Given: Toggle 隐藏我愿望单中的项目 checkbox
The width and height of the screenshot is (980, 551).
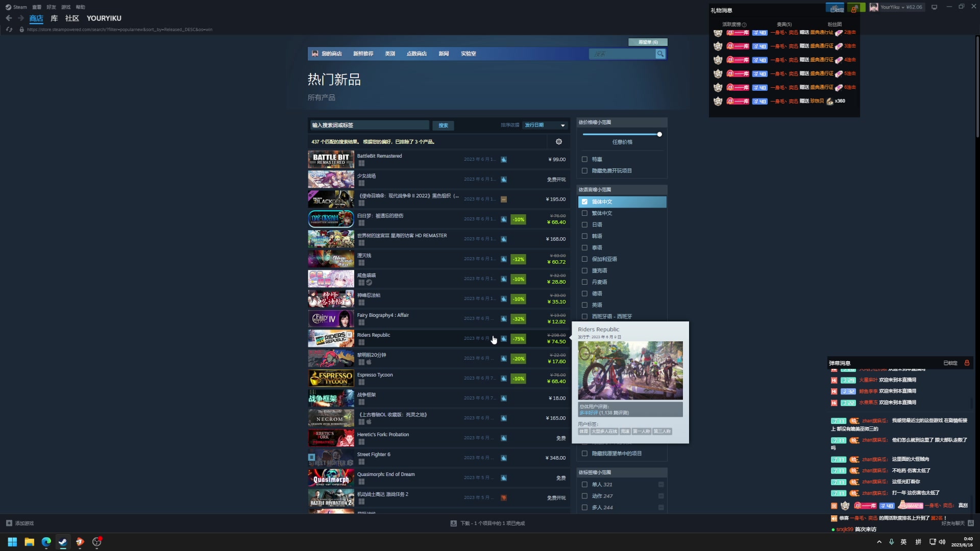Looking at the screenshot, I should [x=584, y=454].
